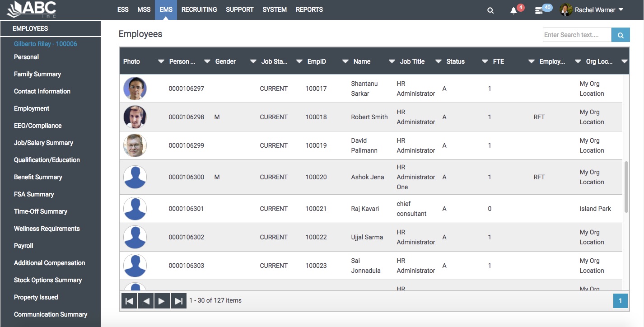Click Ujjal Sarma's placeholder avatar
This screenshot has width=644, height=327.
(135, 237)
